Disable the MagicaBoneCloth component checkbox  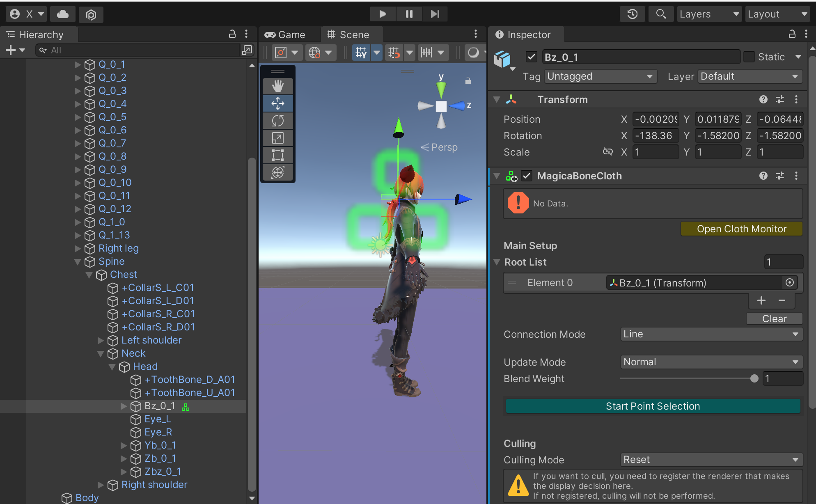[x=527, y=176]
